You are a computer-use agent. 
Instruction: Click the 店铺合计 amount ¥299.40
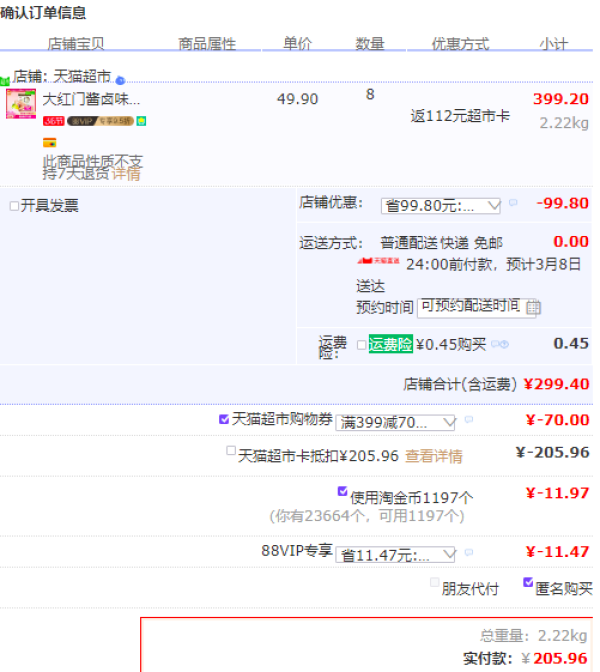point(556,384)
